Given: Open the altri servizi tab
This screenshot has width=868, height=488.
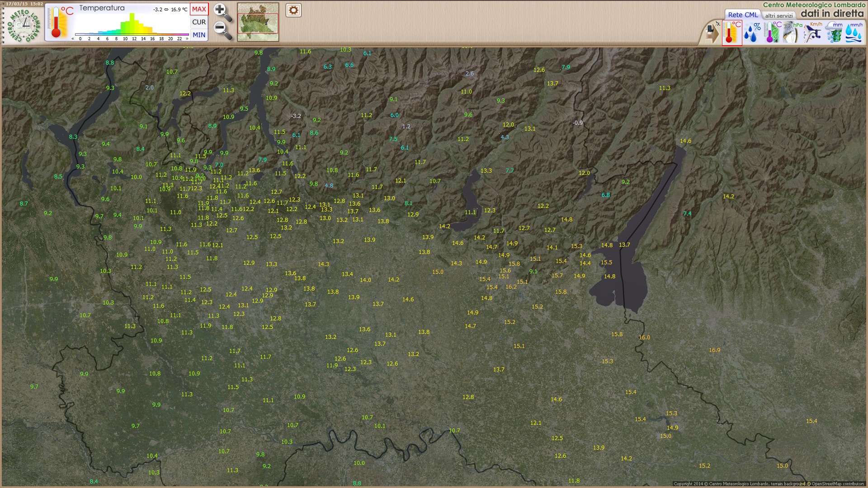Looking at the screenshot, I should [778, 16].
